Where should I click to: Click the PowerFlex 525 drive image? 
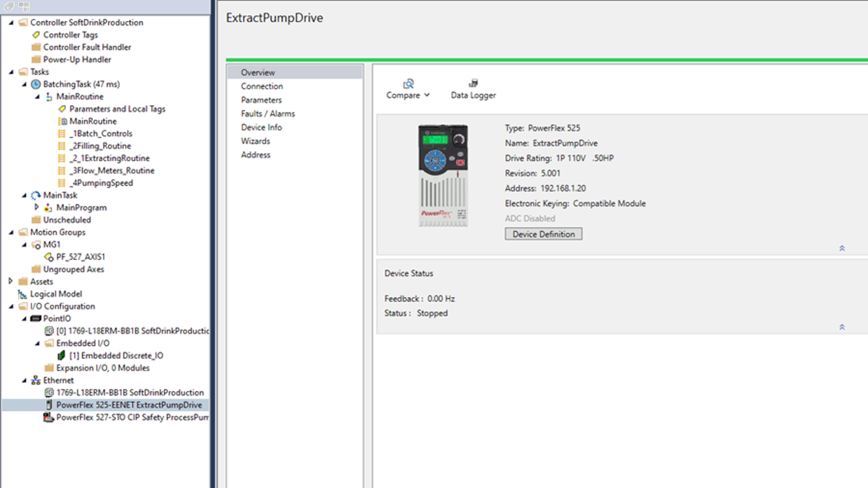(x=443, y=175)
